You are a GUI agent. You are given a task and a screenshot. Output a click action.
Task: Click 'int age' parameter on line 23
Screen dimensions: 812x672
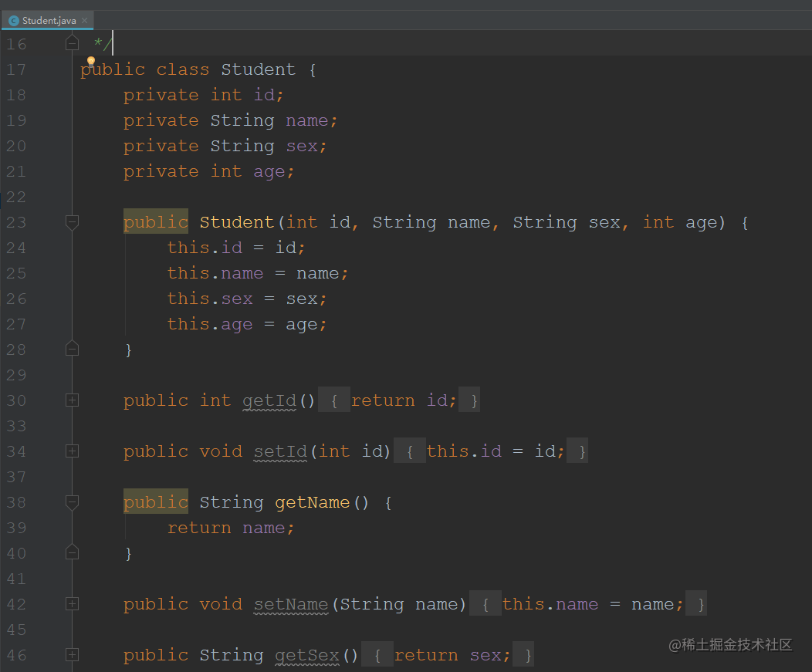pos(680,222)
